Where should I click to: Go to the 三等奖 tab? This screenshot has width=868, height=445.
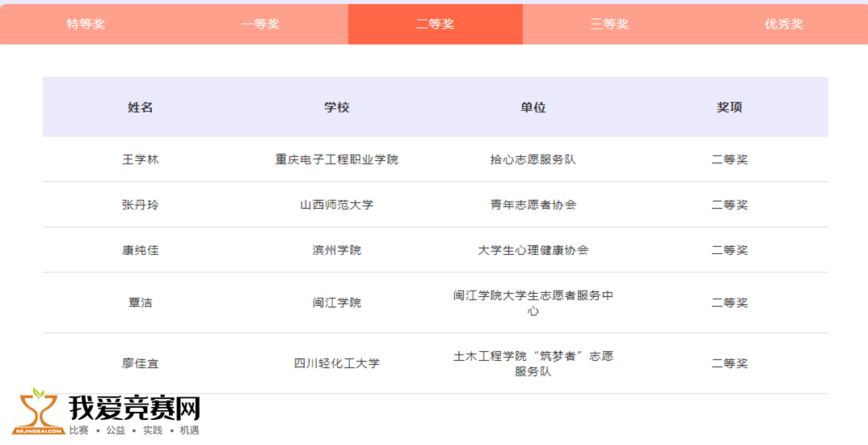pos(609,24)
